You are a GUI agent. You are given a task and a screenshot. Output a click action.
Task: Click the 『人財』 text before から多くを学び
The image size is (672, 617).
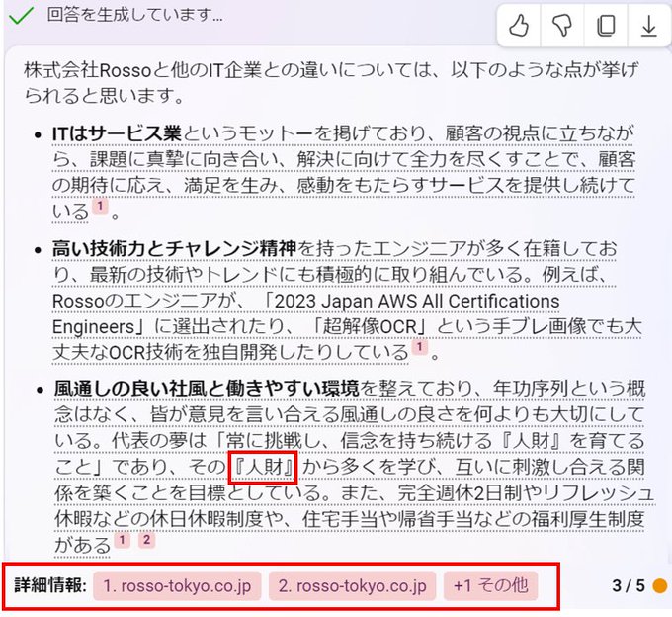(x=263, y=467)
